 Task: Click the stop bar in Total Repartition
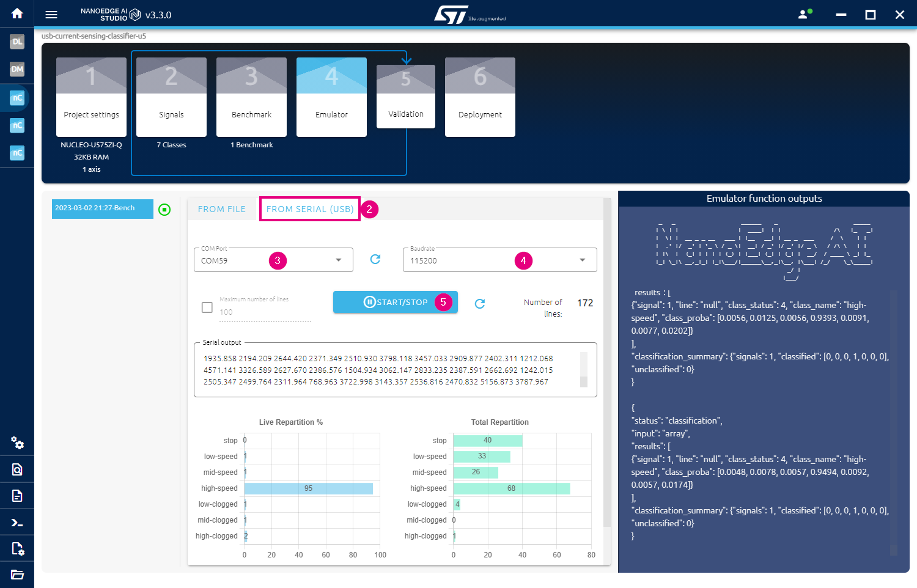(488, 441)
